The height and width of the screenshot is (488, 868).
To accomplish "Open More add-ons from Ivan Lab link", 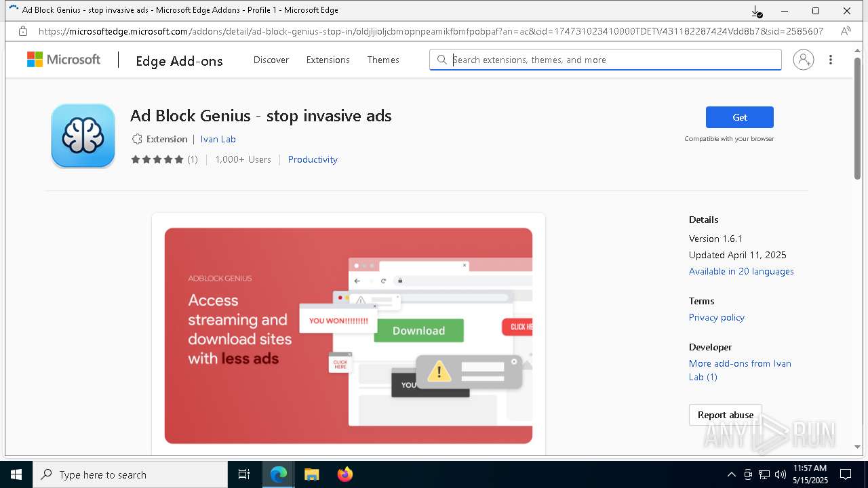I will pos(740,370).
